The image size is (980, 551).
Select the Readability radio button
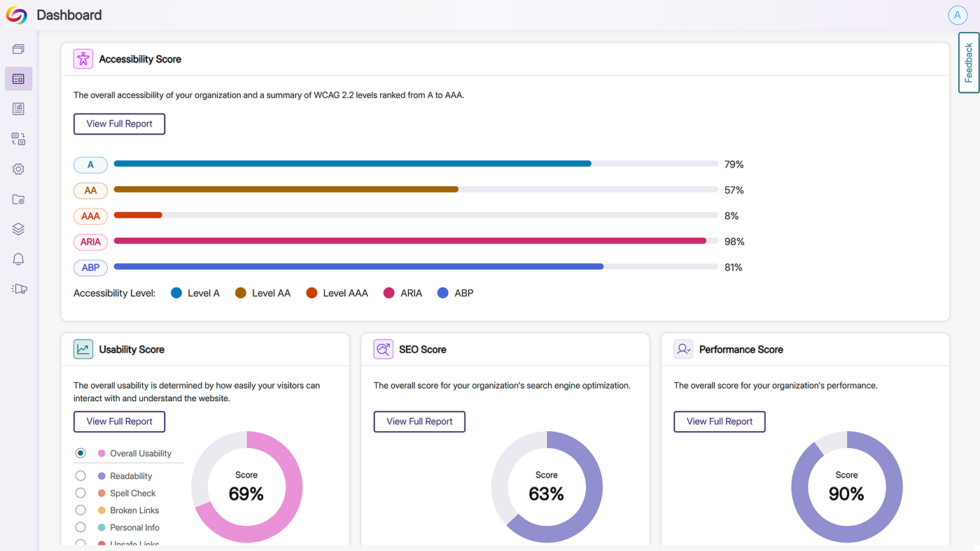81,476
